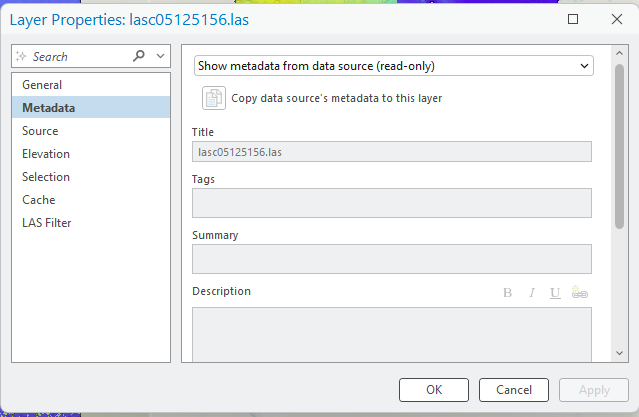This screenshot has width=639, height=417.
Task: Click the search magnifier icon
Action: pyautogui.click(x=139, y=56)
